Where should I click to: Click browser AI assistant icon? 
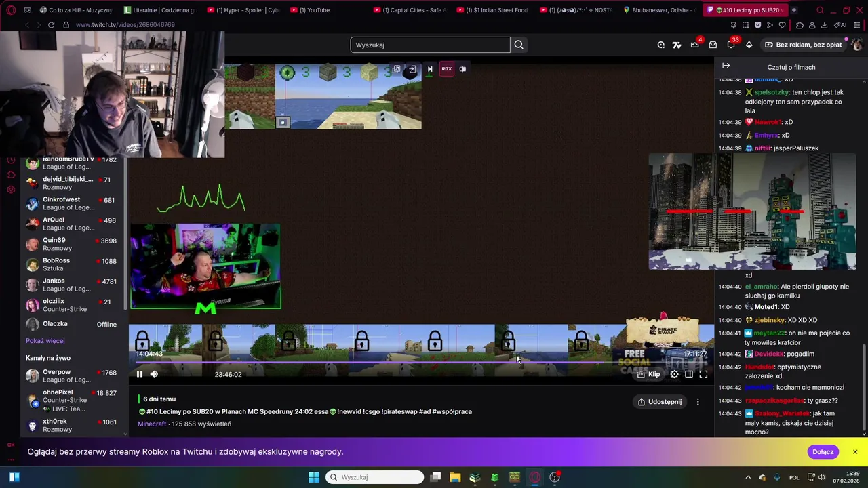(x=842, y=25)
